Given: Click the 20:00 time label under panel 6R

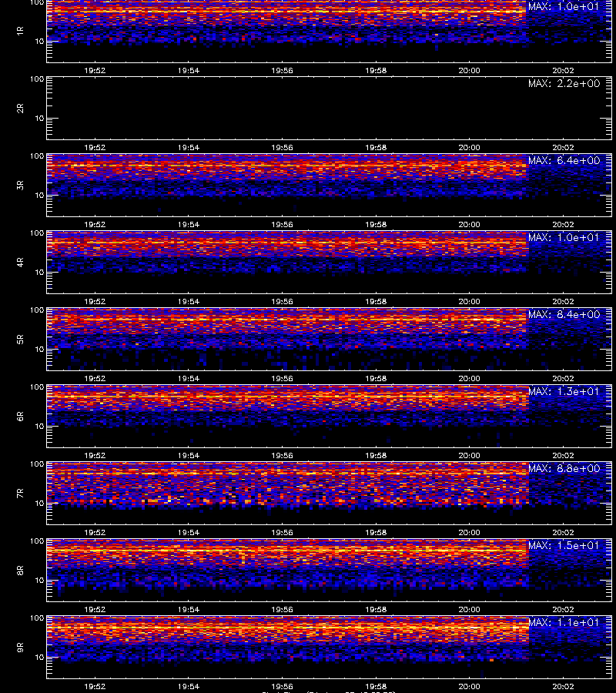Looking at the screenshot, I should coord(469,456).
